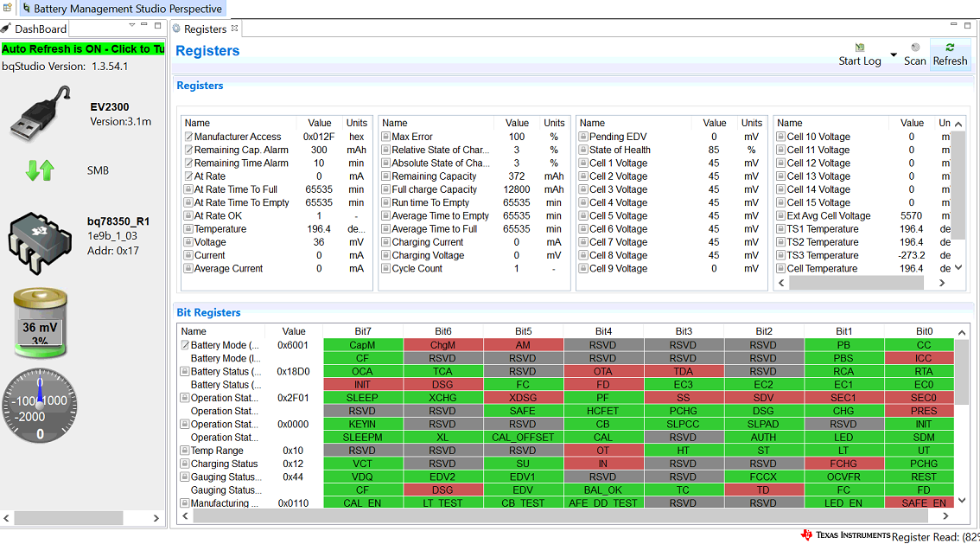The width and height of the screenshot is (980, 544).
Task: Toggle the CapM bit in Battery Mode
Action: click(x=362, y=345)
